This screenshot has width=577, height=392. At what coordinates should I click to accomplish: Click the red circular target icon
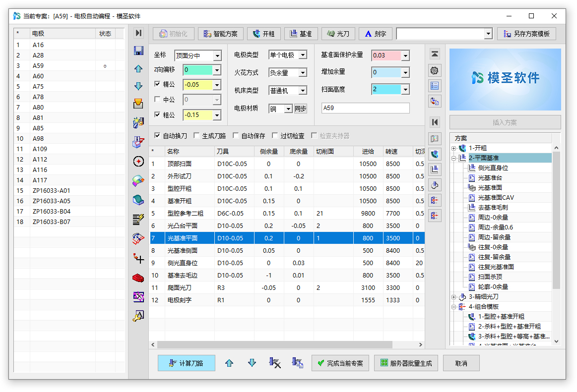[138, 162]
